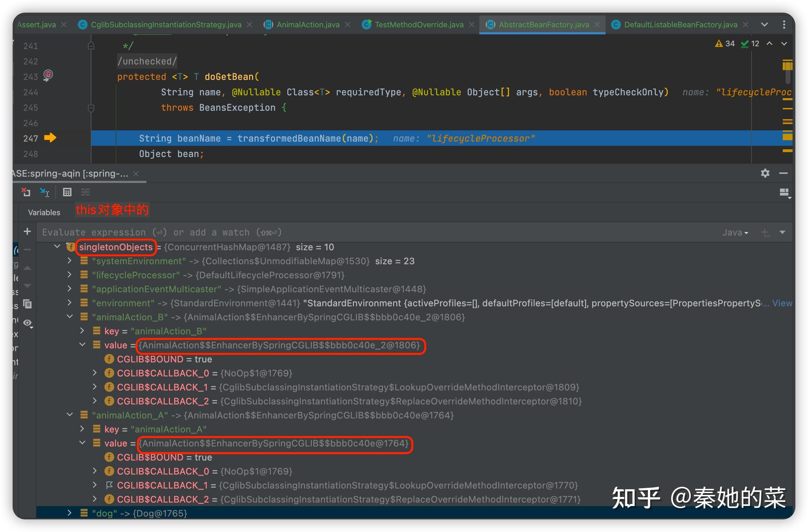Expand CGLIB$CALLBACK_1 LookupOverrideMethodInterceptor@1770
Image resolution: width=808 pixels, height=532 pixels.
point(95,485)
